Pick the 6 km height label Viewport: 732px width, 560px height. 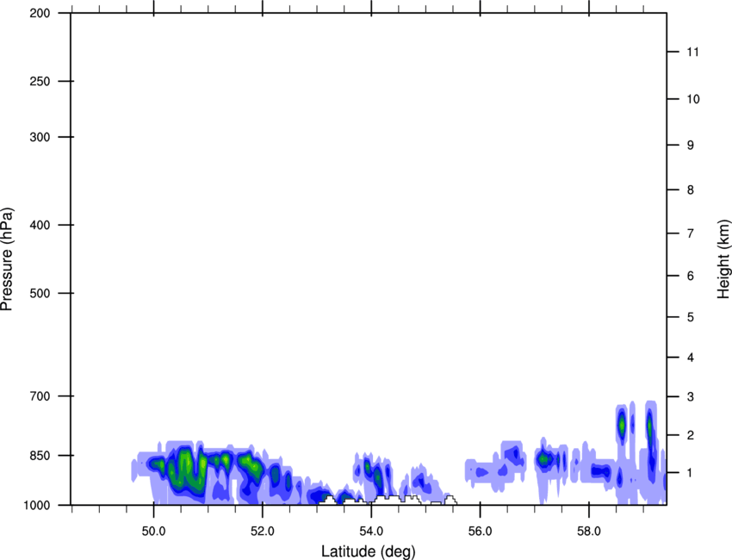691,276
